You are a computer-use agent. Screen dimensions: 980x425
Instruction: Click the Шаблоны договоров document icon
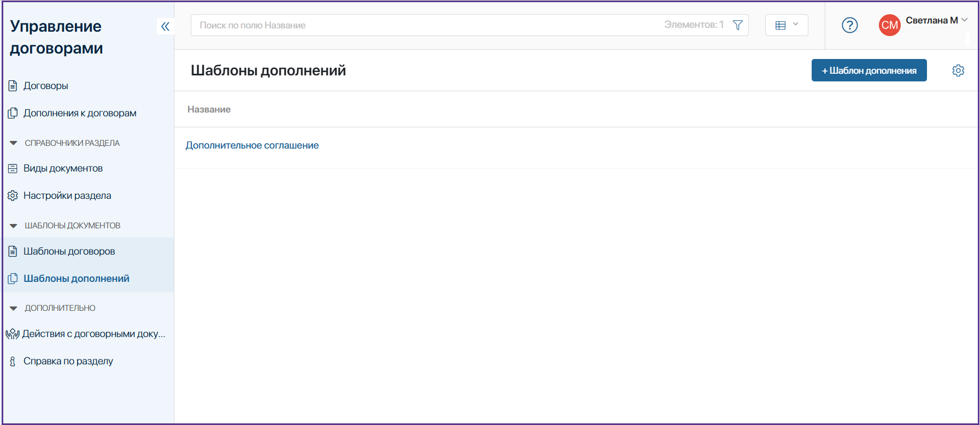pos(13,251)
